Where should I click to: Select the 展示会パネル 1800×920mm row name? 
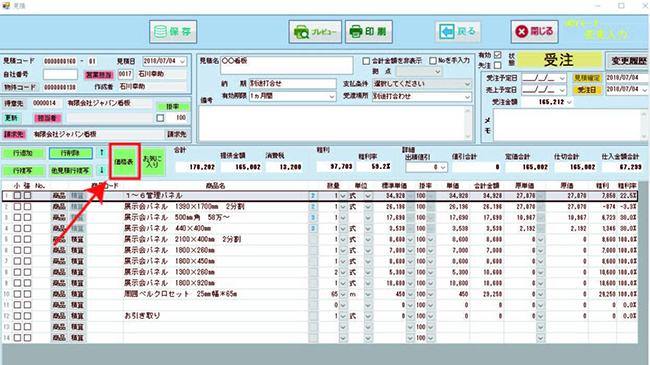(x=170, y=283)
